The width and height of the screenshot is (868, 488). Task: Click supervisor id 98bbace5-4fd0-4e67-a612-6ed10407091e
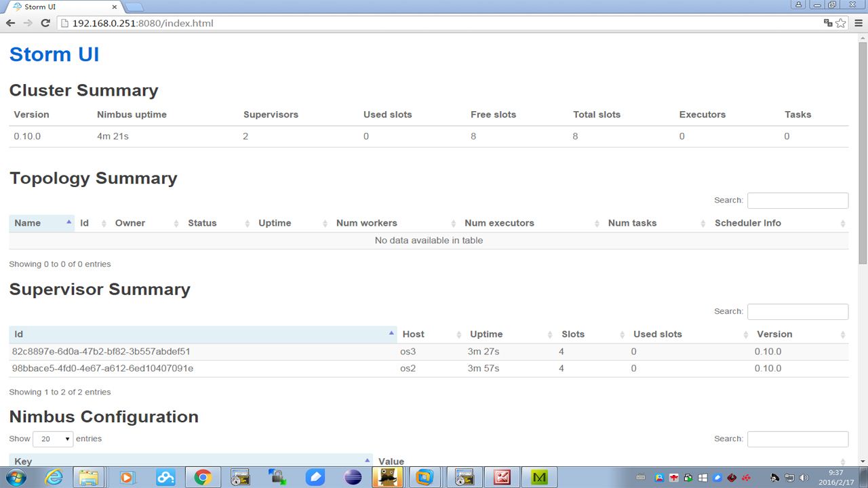102,369
